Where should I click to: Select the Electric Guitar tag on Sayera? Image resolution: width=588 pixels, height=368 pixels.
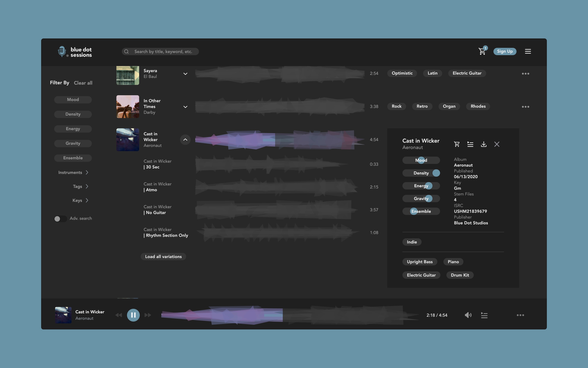click(467, 73)
